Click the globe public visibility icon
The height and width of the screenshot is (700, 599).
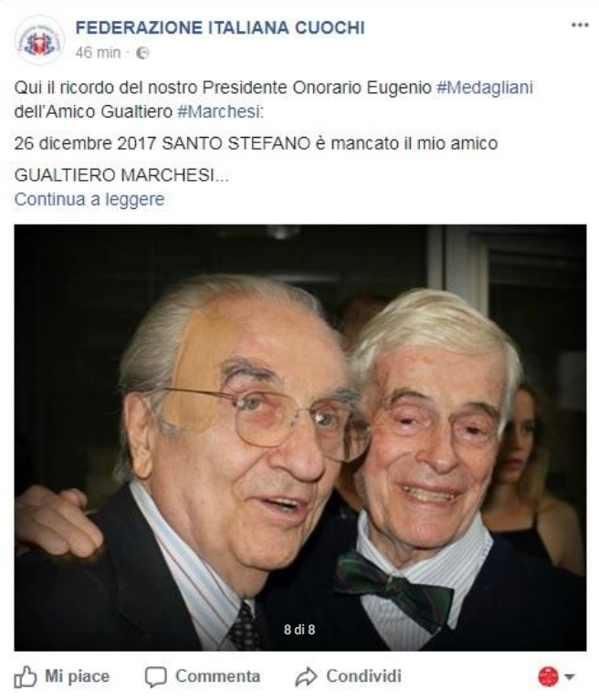pos(142,53)
